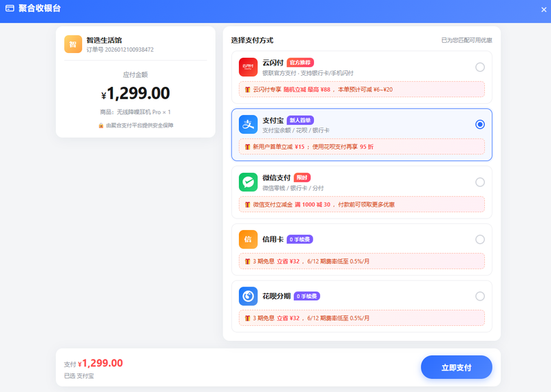Click the 0手续费 badge on 信用卡
Image resolution: width=551 pixels, height=392 pixels.
[300, 240]
